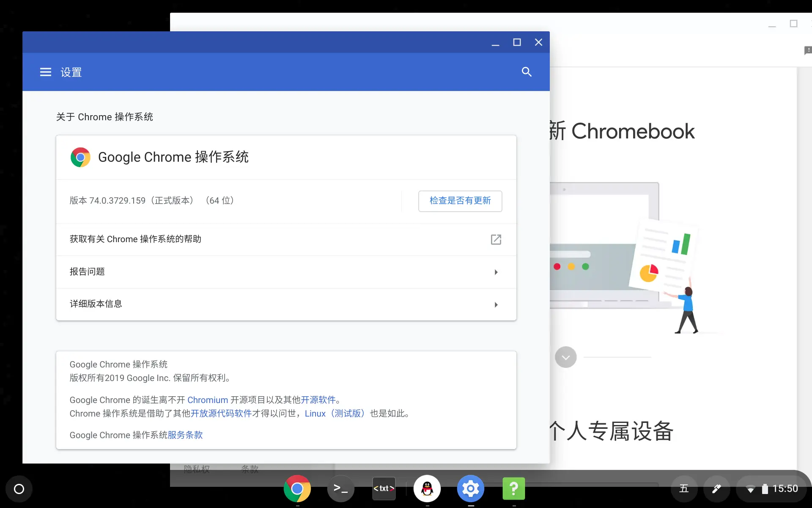
Task: Click the Wi-Fi status tray icon
Action: (751, 489)
